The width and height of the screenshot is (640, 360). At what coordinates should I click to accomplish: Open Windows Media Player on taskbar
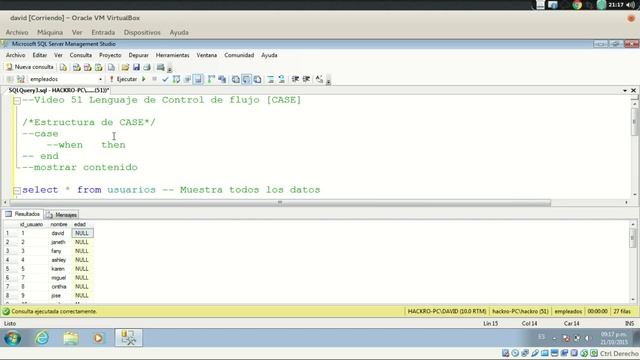pyautogui.click(x=98, y=338)
